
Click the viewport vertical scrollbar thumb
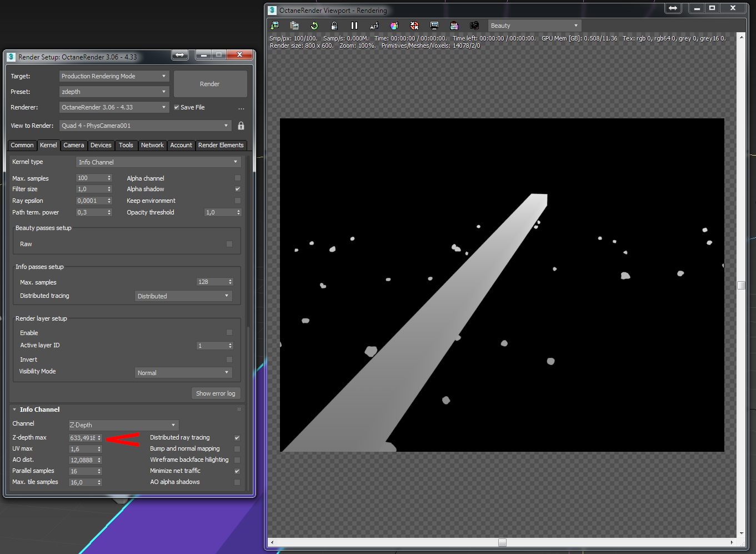(x=741, y=285)
